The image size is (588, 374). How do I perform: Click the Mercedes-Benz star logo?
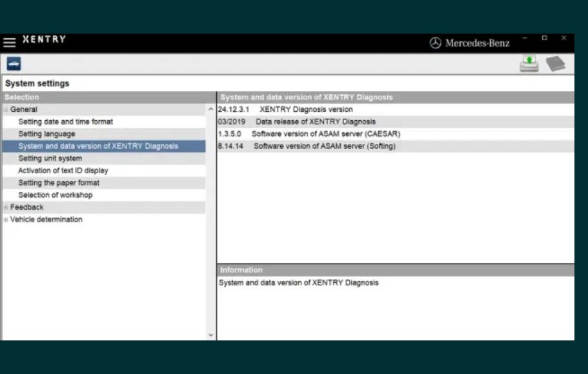435,43
